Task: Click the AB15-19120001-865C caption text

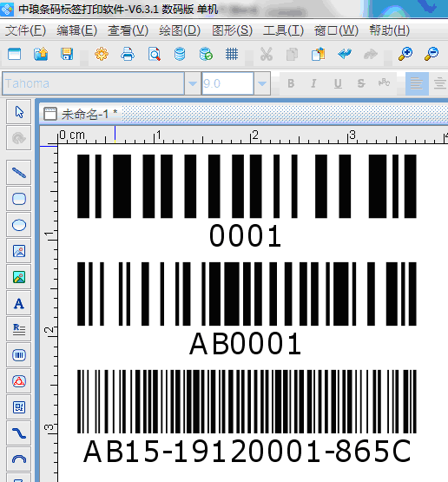Action: tap(247, 451)
